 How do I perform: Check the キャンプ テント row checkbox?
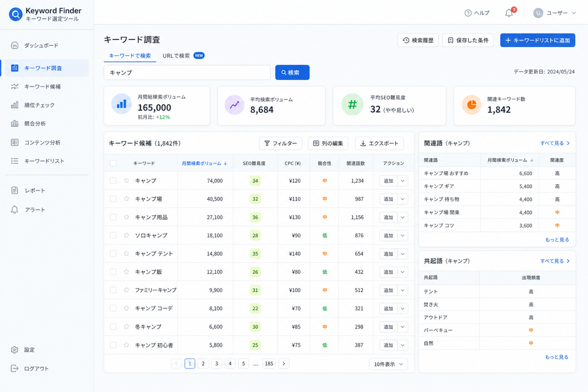[x=113, y=254]
